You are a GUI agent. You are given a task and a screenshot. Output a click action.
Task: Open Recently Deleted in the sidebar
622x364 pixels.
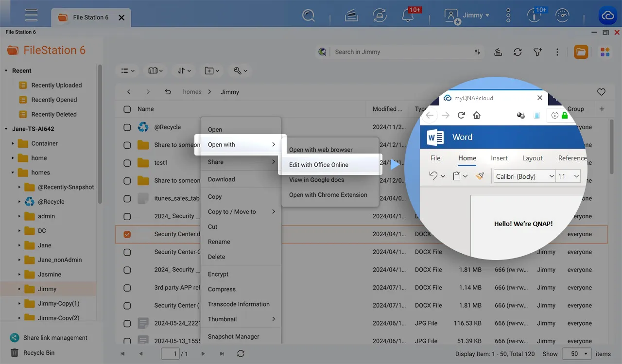point(54,114)
